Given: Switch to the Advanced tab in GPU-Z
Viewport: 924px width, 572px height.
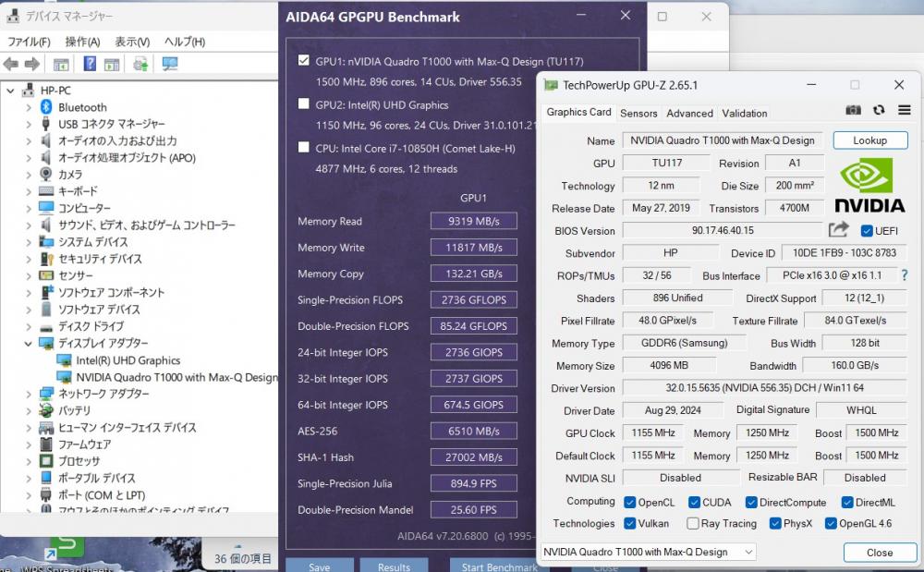Looking at the screenshot, I should (689, 113).
